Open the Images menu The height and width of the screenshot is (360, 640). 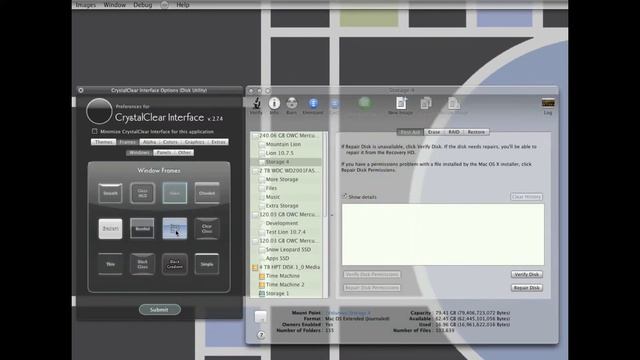86,5
